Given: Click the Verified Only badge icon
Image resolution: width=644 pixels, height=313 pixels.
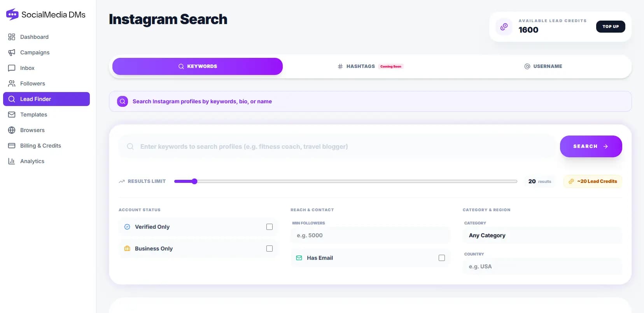Looking at the screenshot, I should click(x=127, y=227).
